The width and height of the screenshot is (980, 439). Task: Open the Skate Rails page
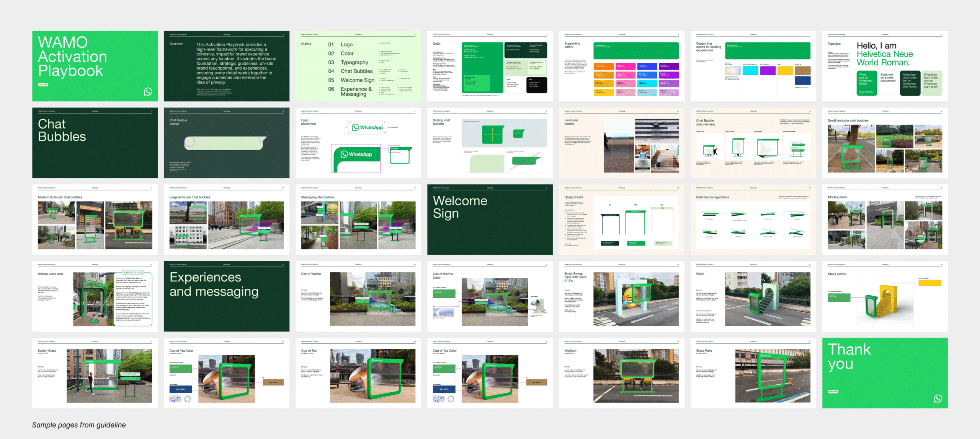[753, 373]
